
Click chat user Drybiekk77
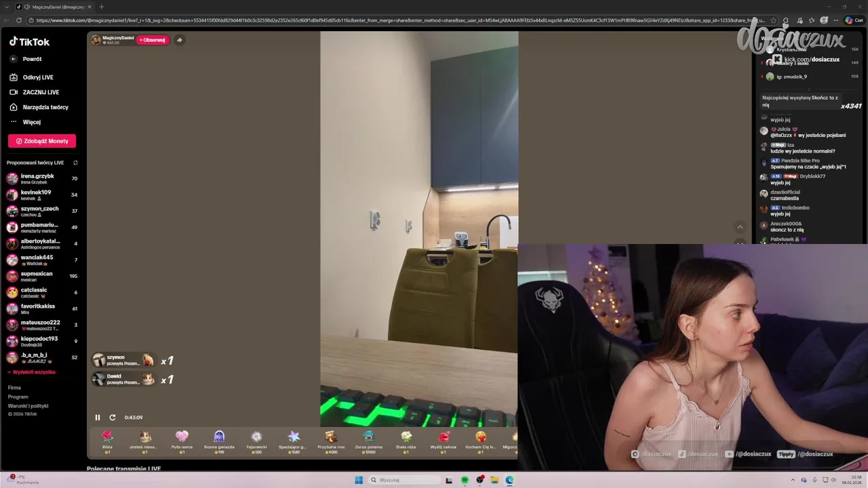tap(812, 176)
